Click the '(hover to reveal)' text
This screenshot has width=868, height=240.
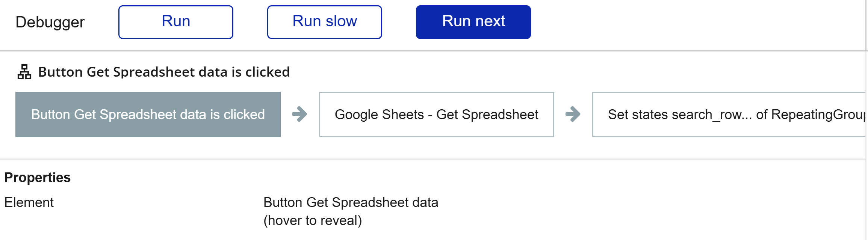(313, 220)
